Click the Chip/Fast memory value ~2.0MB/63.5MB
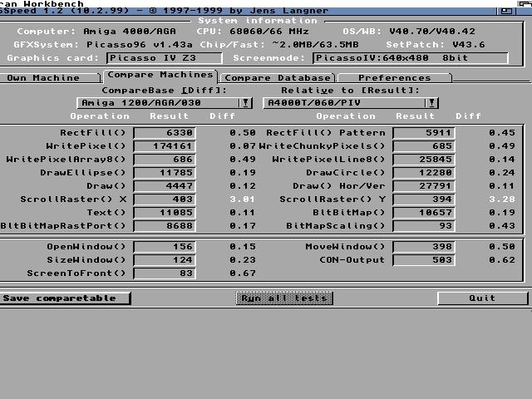Viewport: 532px width, 399px height. 315,44
